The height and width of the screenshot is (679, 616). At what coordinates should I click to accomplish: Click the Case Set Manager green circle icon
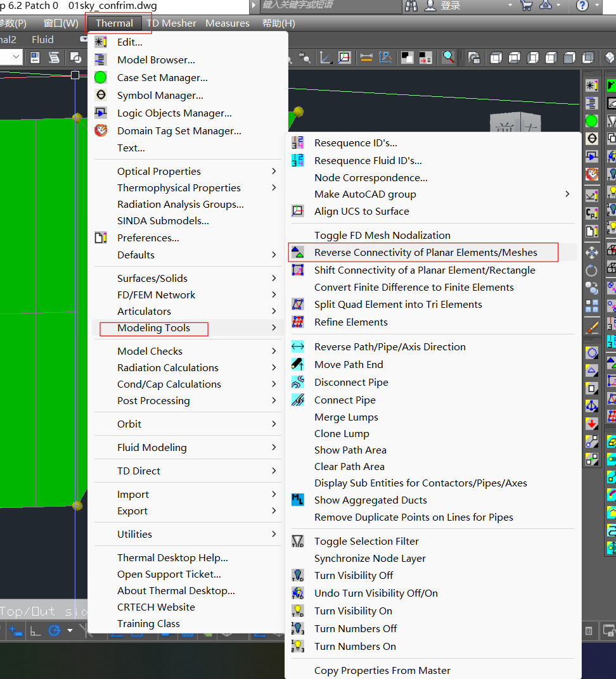click(101, 78)
